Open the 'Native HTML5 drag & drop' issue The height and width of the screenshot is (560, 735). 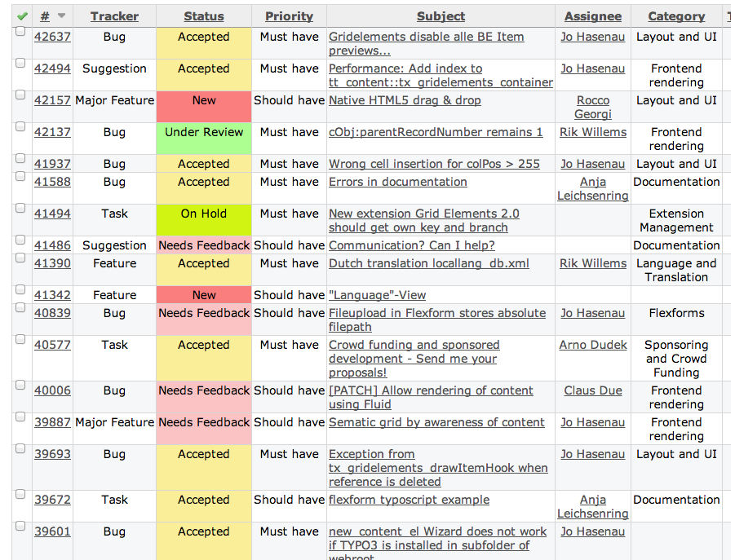coord(405,100)
